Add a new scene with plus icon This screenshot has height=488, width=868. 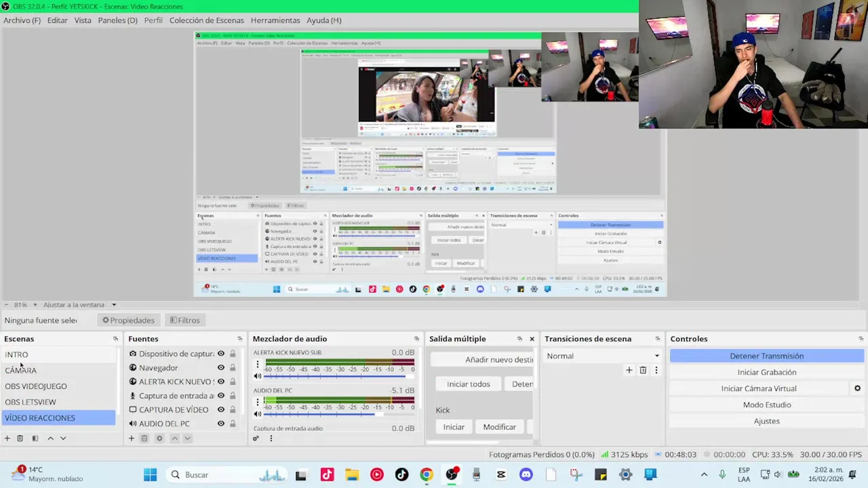coord(7,439)
